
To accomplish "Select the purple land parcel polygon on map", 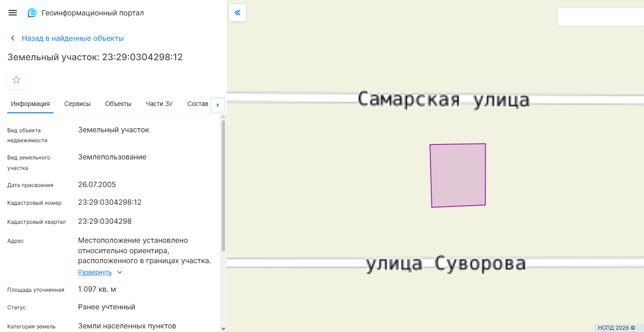I will [458, 175].
